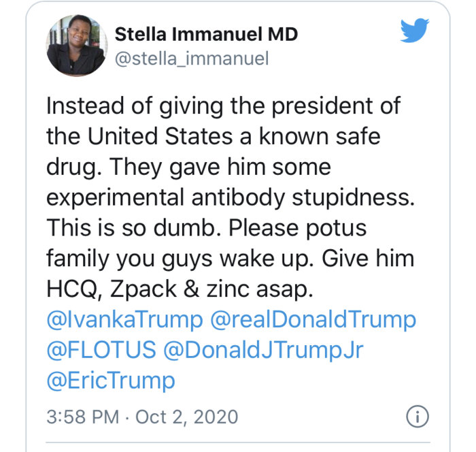Open the tweet info icon
Image resolution: width=476 pixels, height=452 pixels.
(x=415, y=416)
